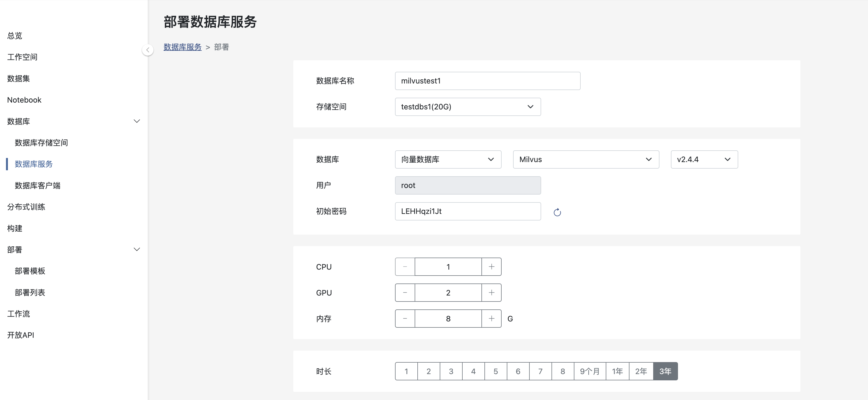
Task: Increase CPU count with plus button
Action: click(491, 267)
